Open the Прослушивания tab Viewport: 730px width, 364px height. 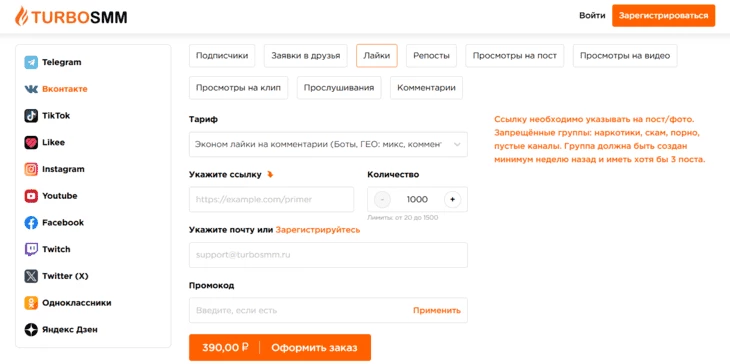pos(339,88)
